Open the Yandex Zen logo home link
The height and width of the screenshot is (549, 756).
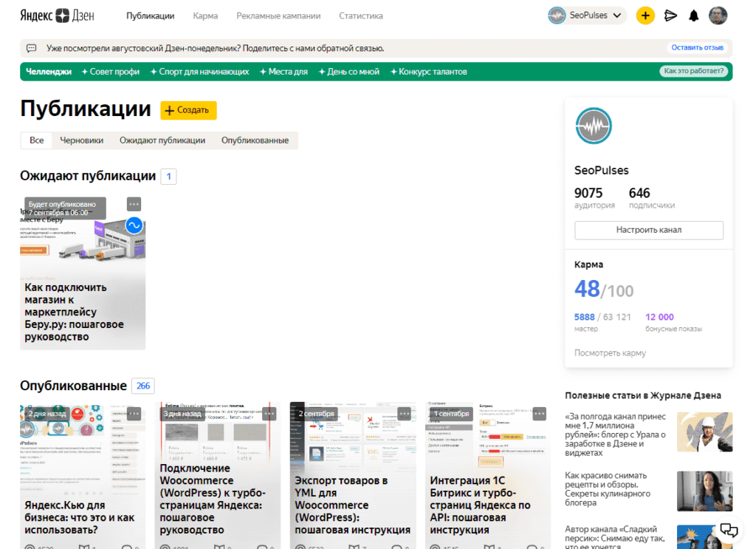[x=58, y=16]
